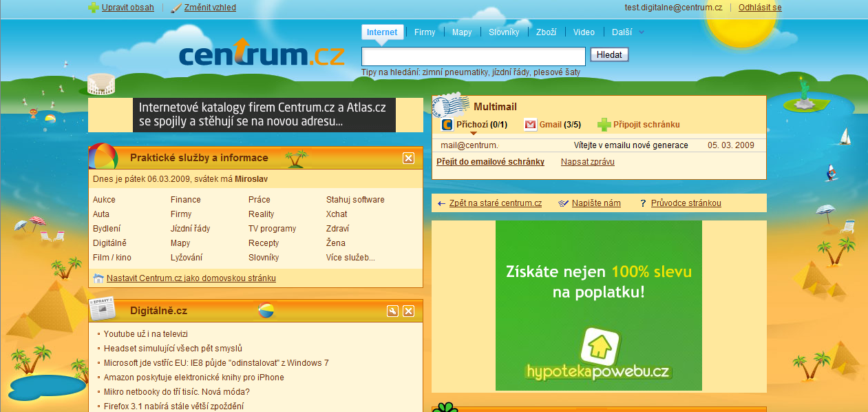Click the Internetové katalogy firem banner
The height and width of the screenshot is (412, 868).
pos(264,115)
